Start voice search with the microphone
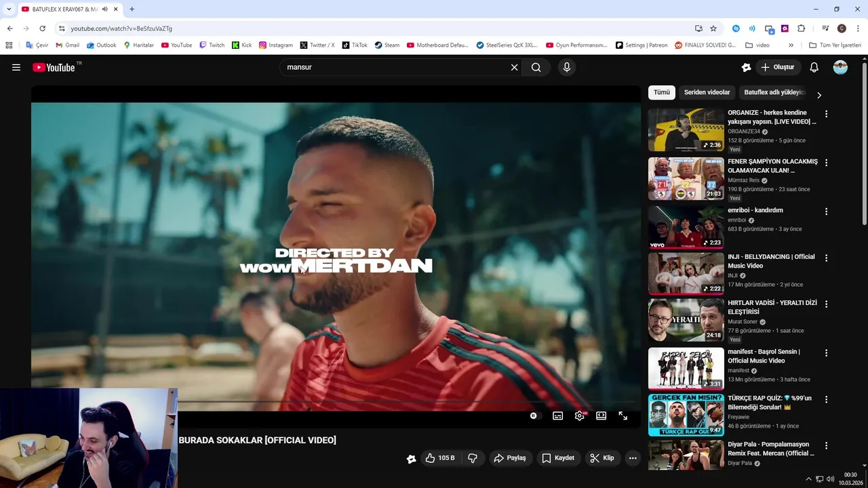The image size is (868, 488). [567, 67]
